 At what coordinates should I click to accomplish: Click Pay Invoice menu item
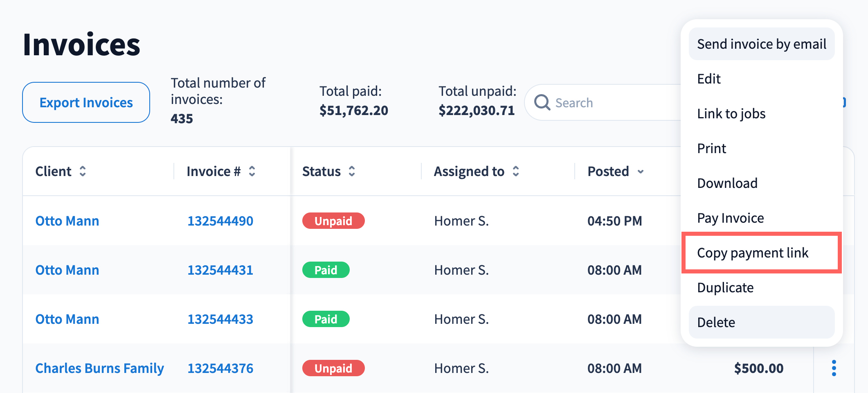[730, 218]
